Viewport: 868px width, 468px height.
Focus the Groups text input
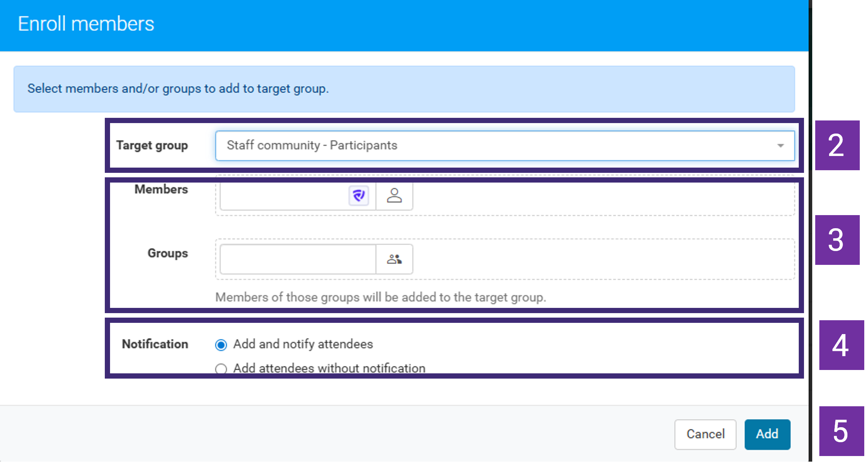(298, 259)
